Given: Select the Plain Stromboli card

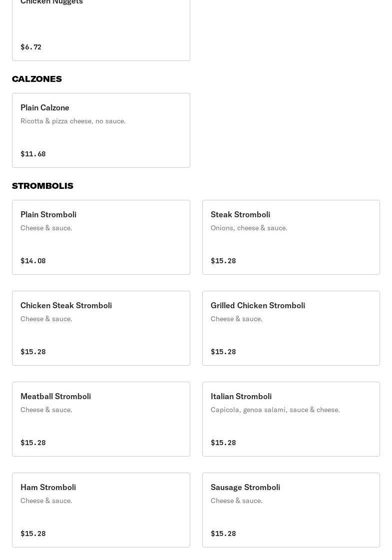Looking at the screenshot, I should [101, 237].
